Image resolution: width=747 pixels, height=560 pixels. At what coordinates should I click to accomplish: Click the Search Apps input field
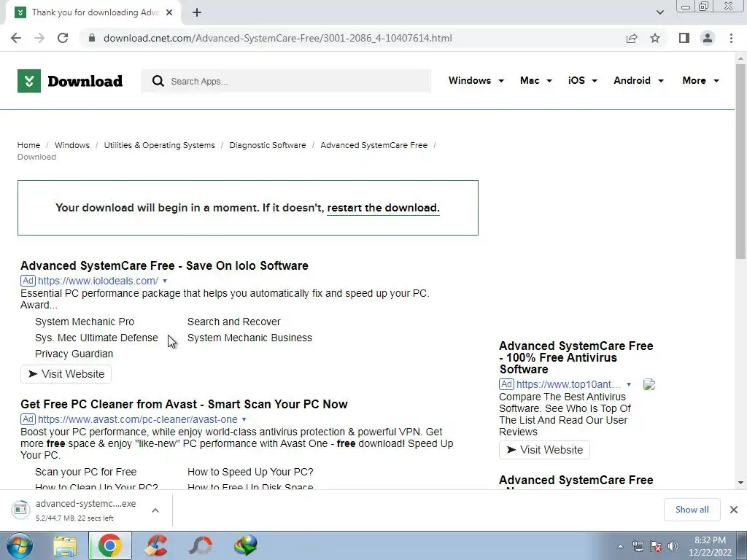pyautogui.click(x=286, y=81)
